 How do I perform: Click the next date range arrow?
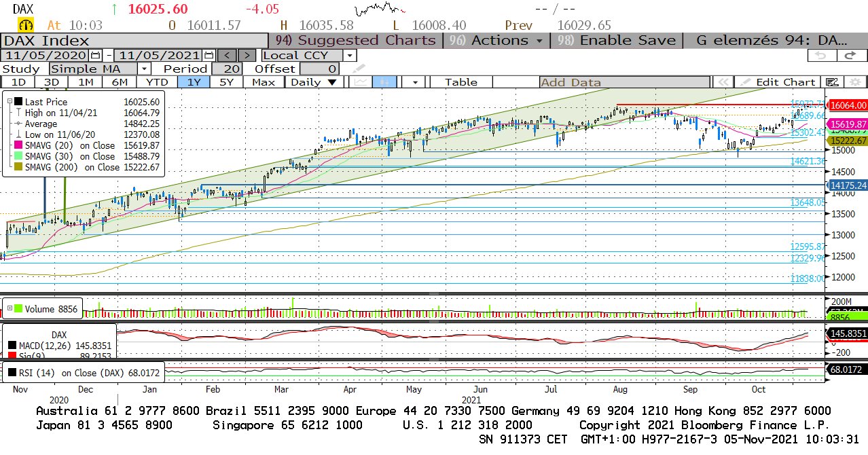point(247,55)
